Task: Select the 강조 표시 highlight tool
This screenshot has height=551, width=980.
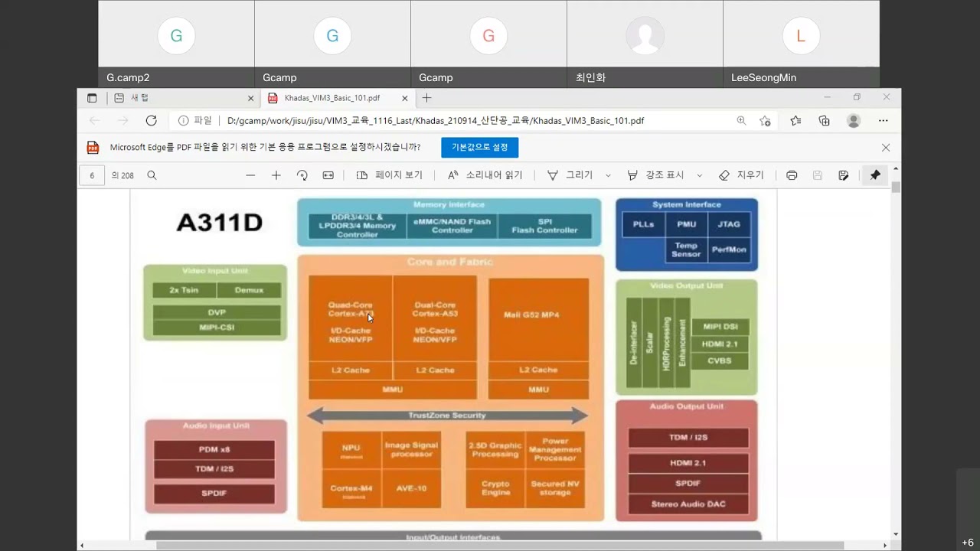Action: (655, 175)
